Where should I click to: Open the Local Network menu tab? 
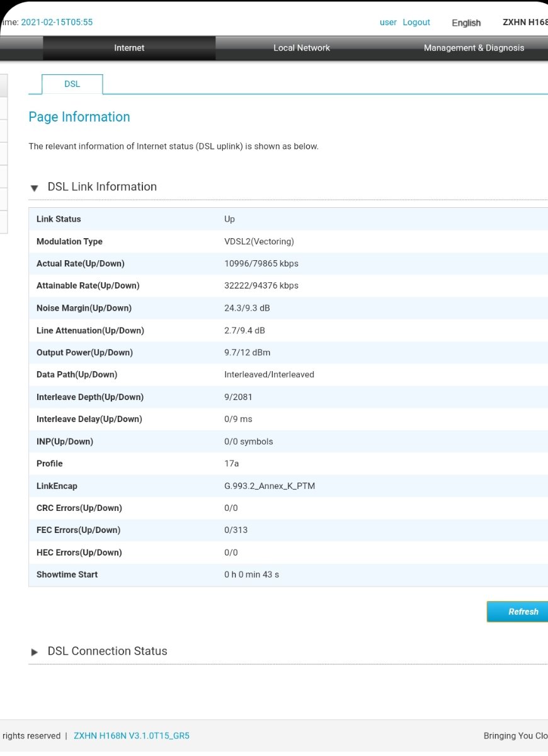pos(302,48)
